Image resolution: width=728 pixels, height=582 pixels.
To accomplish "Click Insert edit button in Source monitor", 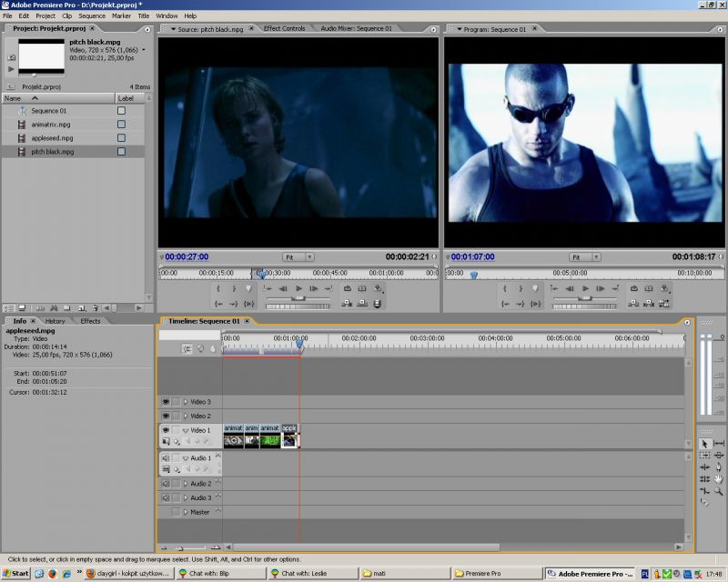I will pos(347,304).
